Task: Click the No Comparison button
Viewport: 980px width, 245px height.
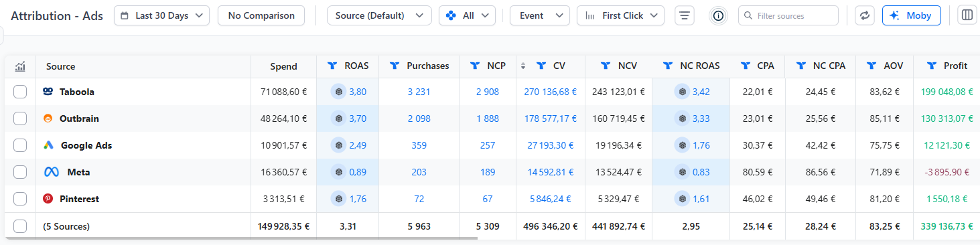Action: [x=261, y=15]
